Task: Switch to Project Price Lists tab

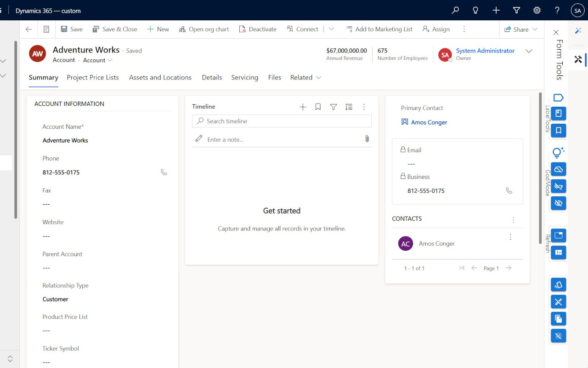Action: [x=93, y=77]
